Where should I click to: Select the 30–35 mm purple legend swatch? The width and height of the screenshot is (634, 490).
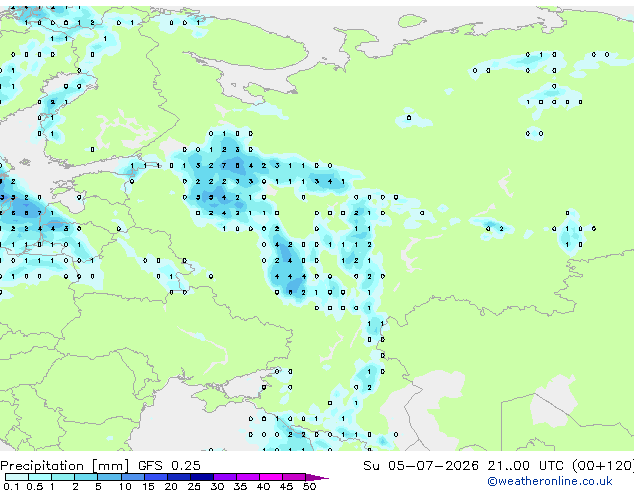click(x=225, y=477)
